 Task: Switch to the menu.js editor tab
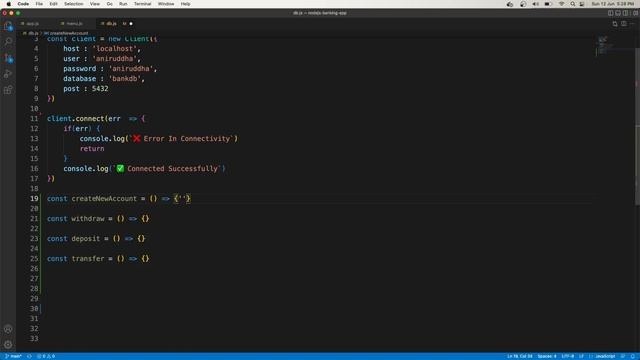click(x=74, y=24)
